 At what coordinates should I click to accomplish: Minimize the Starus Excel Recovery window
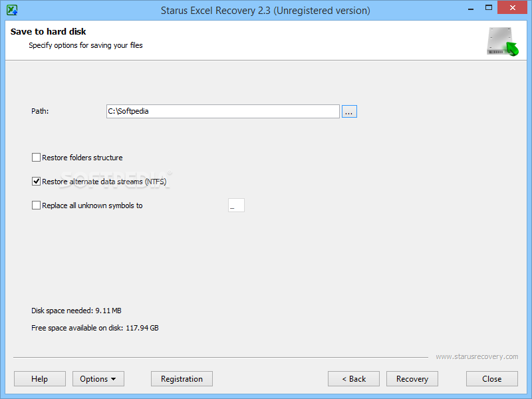pos(471,8)
